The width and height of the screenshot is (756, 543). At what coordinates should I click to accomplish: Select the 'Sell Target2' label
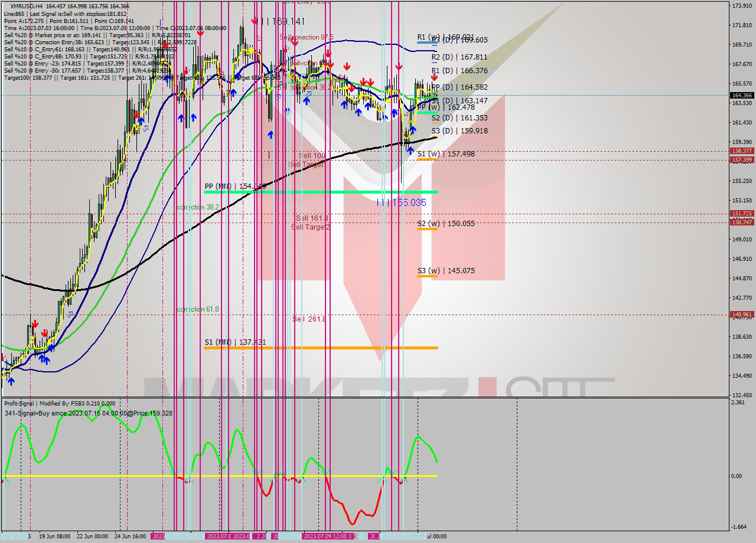click(311, 227)
